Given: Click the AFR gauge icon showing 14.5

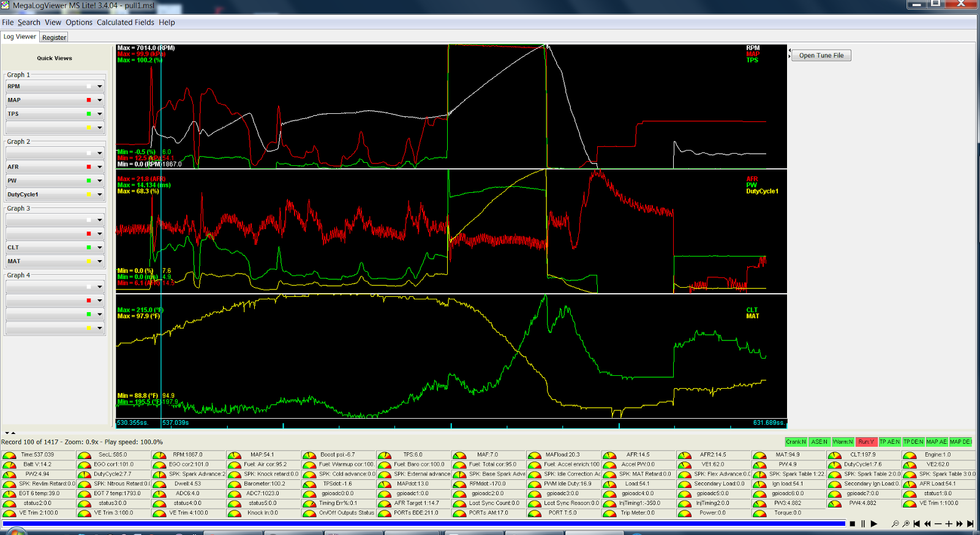Looking at the screenshot, I should (x=609, y=455).
